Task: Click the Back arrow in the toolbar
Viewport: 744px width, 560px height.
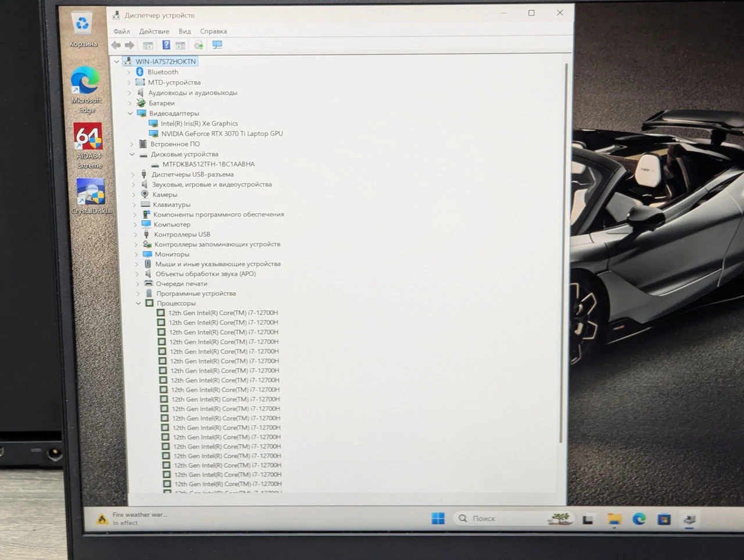Action: 116,45
